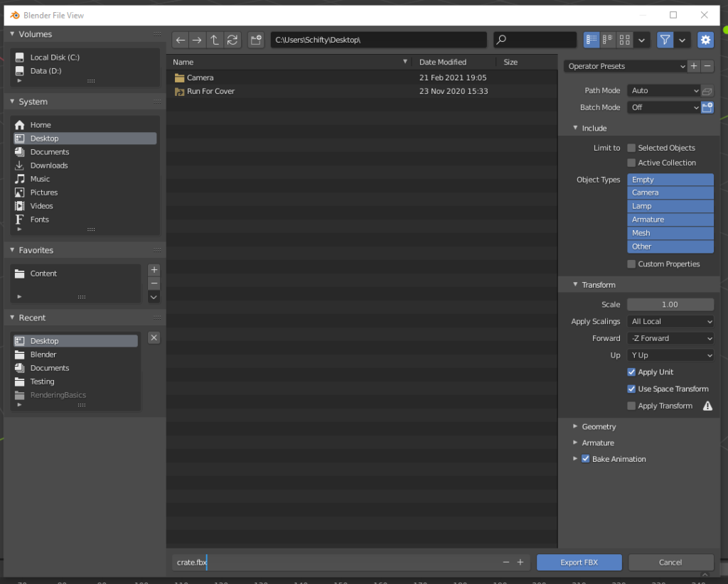This screenshot has height=584, width=728.
Task: Click the file search field
Action: coord(535,40)
